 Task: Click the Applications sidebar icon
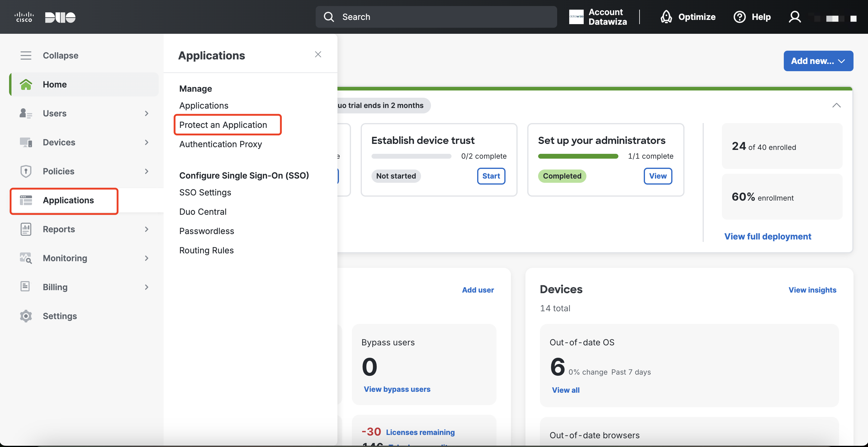pos(26,200)
